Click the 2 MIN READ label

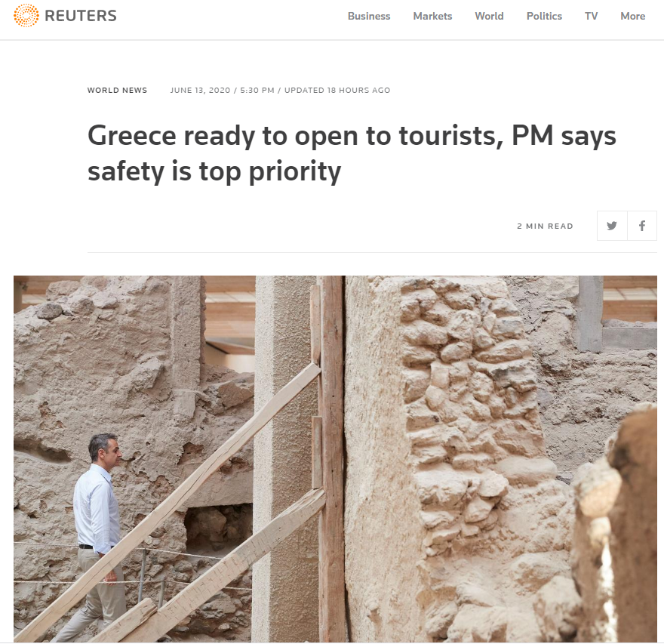545,226
